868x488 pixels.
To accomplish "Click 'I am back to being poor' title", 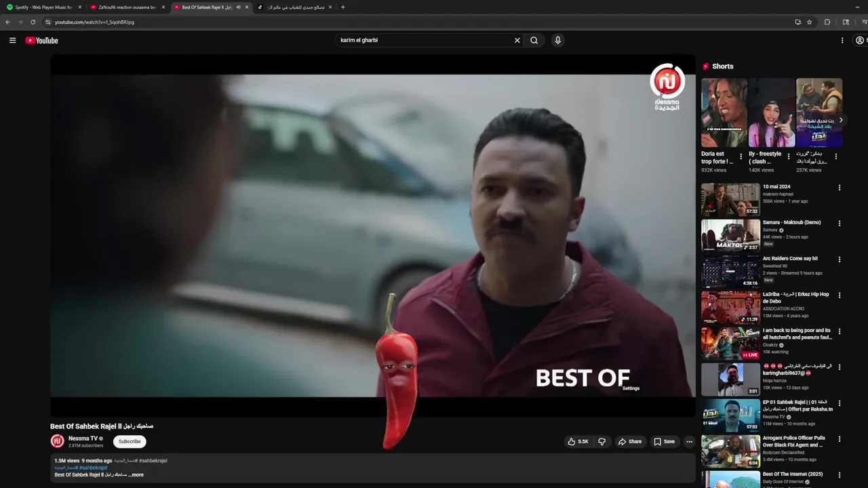I will tap(797, 334).
